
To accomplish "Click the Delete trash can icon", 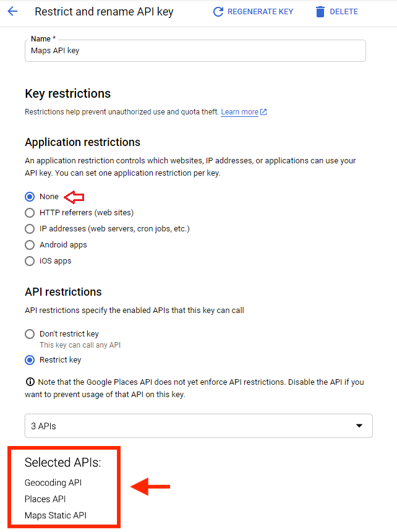I will (320, 12).
